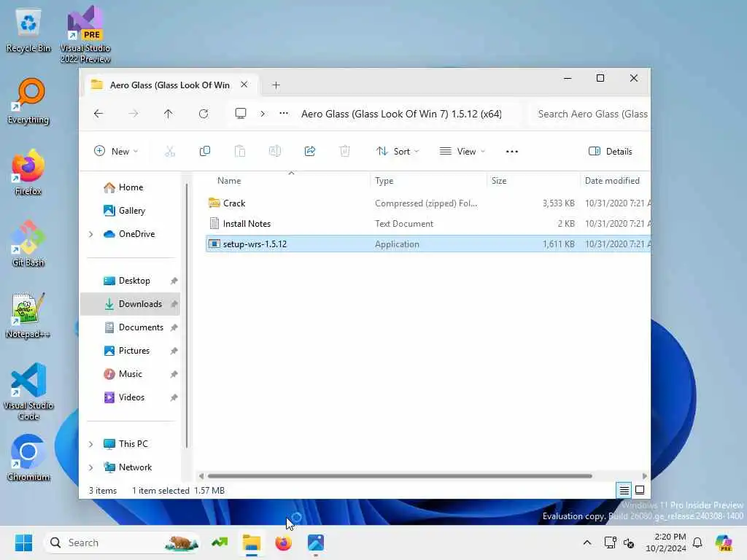Open Videos in the sidebar
This screenshot has width=747, height=560.
click(131, 397)
